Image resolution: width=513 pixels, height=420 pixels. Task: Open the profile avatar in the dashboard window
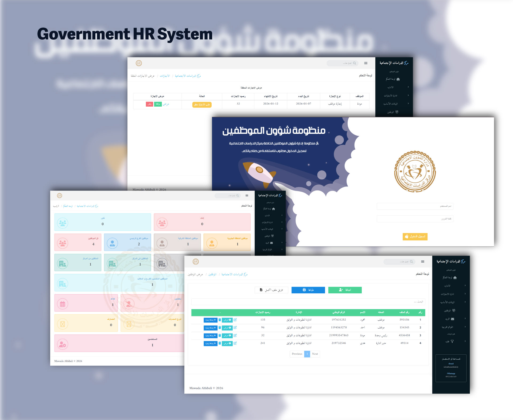[60, 196]
